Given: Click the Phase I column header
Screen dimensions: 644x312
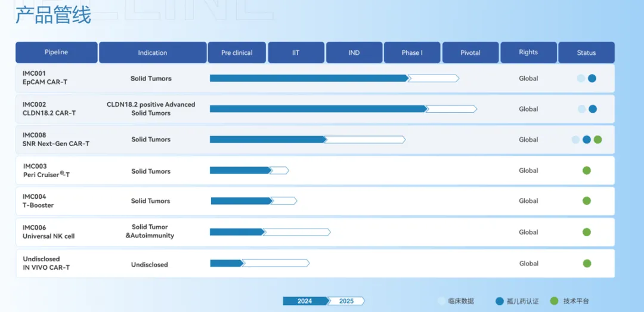Looking at the screenshot, I should pyautogui.click(x=411, y=52).
